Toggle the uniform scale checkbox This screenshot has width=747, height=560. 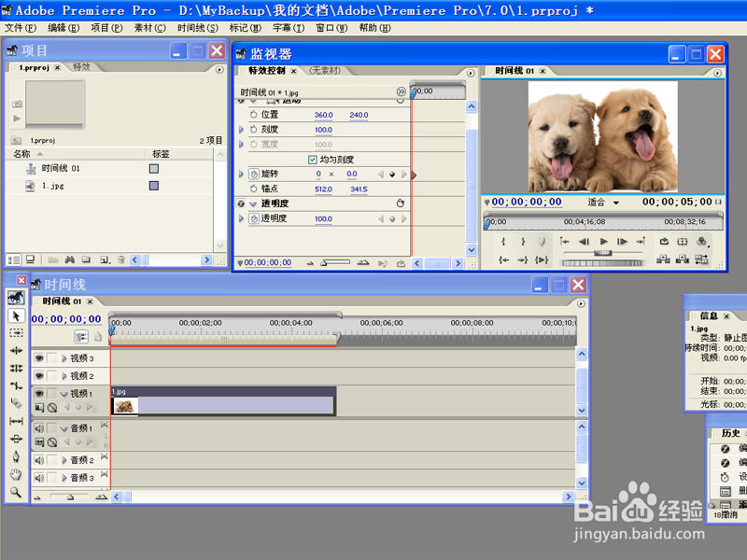(x=313, y=160)
